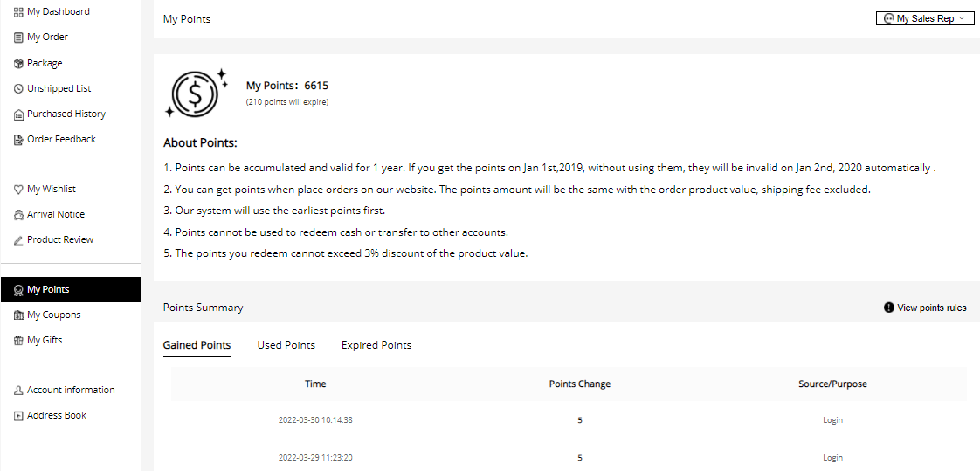Image resolution: width=980 pixels, height=471 pixels.
Task: Click the points coin dollar icon
Action: click(196, 93)
